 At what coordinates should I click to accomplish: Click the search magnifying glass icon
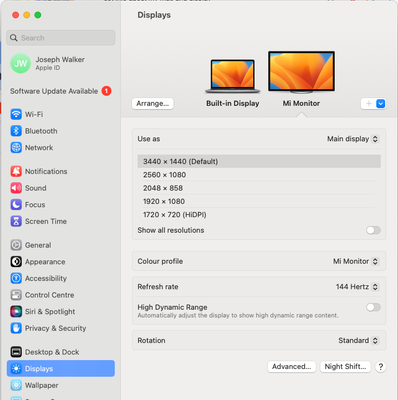(14, 38)
